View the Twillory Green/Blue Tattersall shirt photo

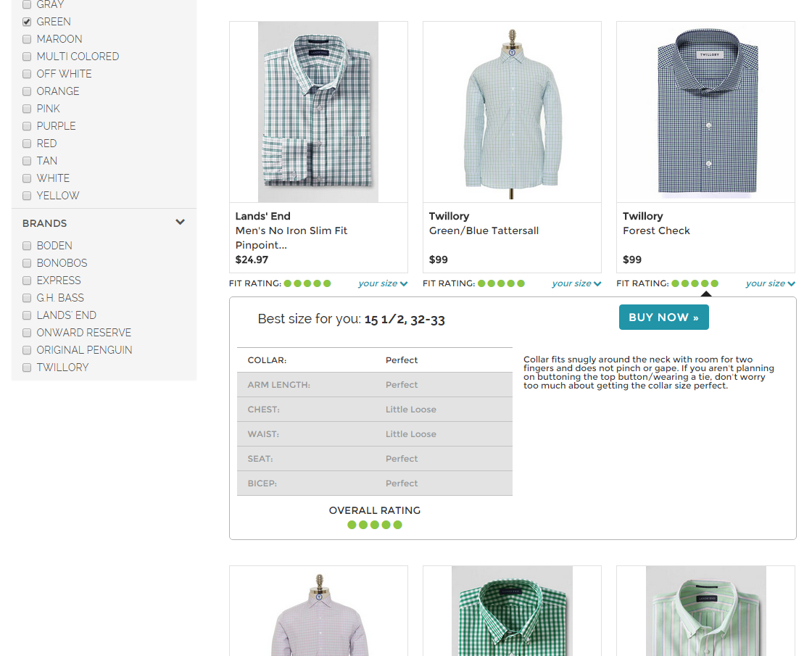coord(512,112)
